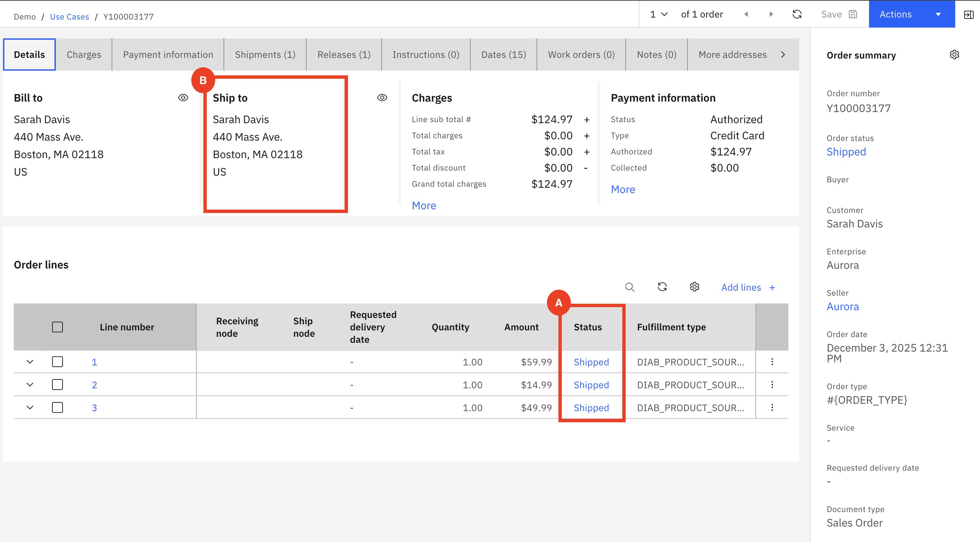Screen dimensions: 980x542
Task: Open line number 3 link
Action: pos(94,408)
